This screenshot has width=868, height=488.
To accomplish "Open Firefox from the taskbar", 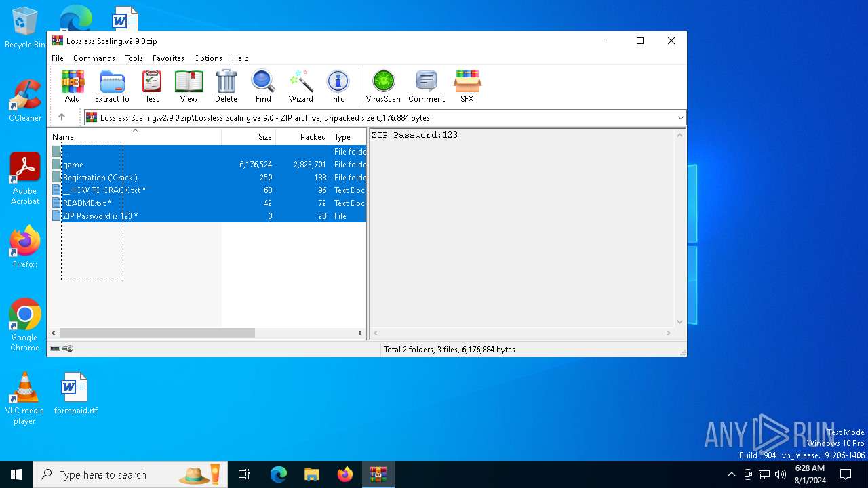I will pos(345,474).
